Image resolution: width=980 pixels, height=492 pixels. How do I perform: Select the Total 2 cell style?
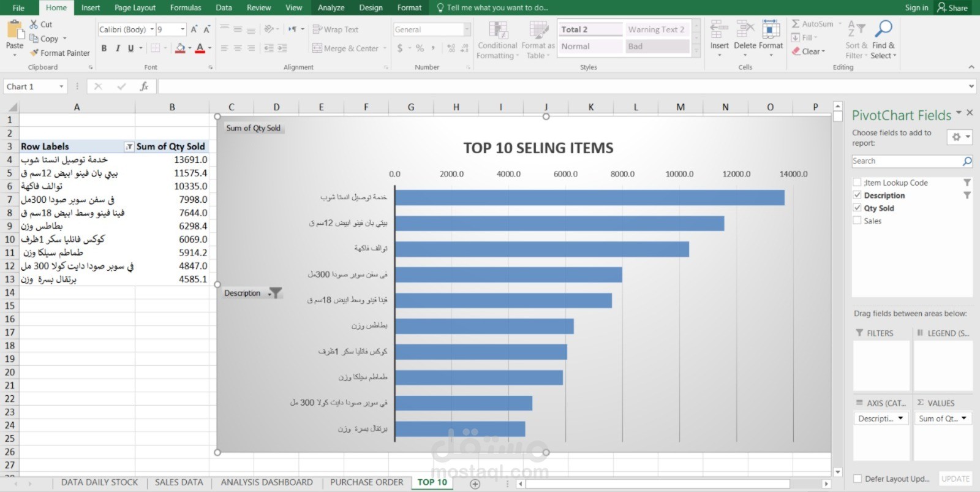(x=590, y=29)
